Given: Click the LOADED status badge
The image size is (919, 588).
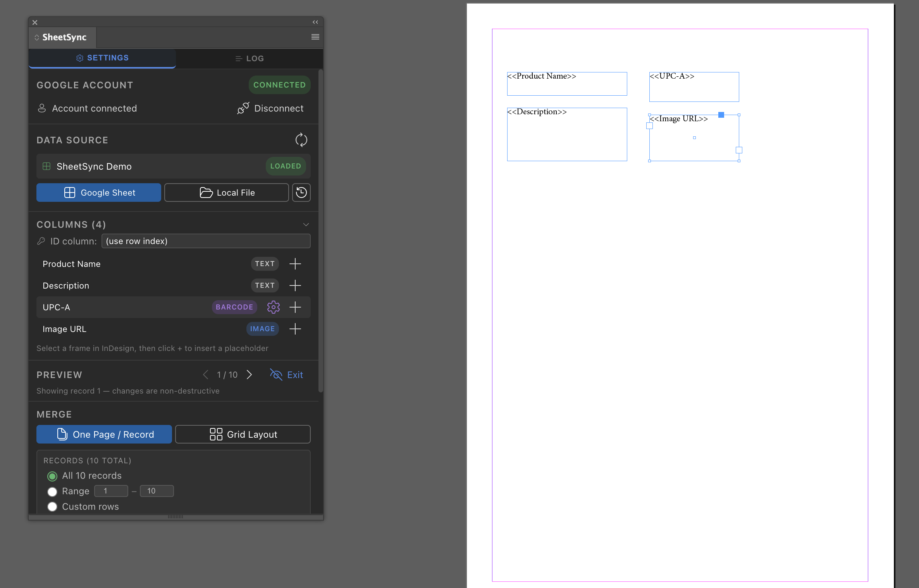Looking at the screenshot, I should 286,166.
